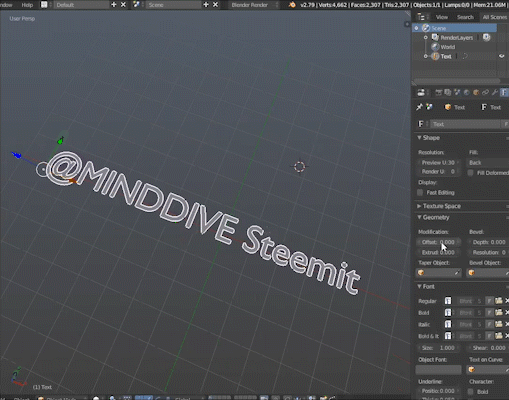Collapse the Shape panel
Image resolution: width=509 pixels, height=400 pixels.
[419, 138]
